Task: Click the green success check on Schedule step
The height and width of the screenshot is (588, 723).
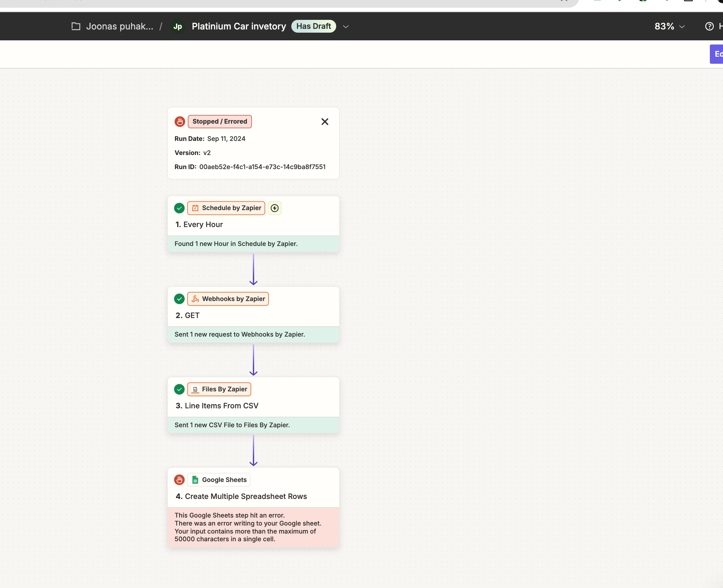Action: click(x=179, y=208)
